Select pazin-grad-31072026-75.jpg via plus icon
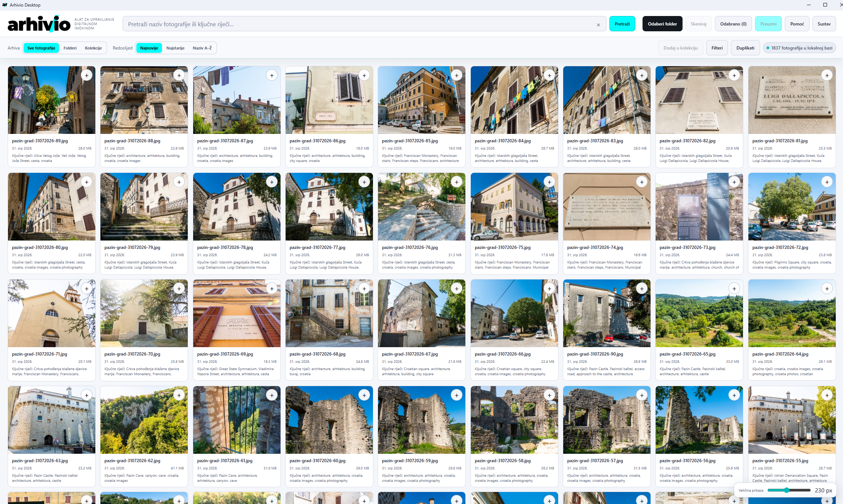 coord(549,182)
